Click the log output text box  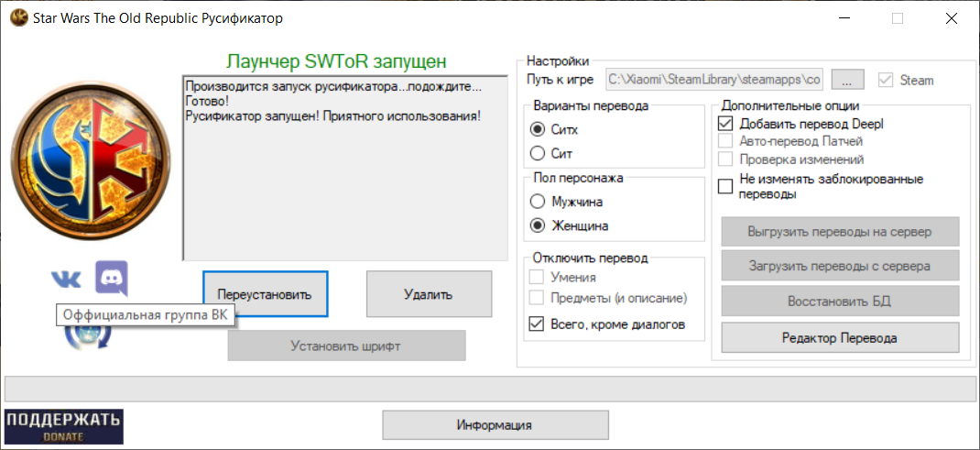(x=345, y=168)
